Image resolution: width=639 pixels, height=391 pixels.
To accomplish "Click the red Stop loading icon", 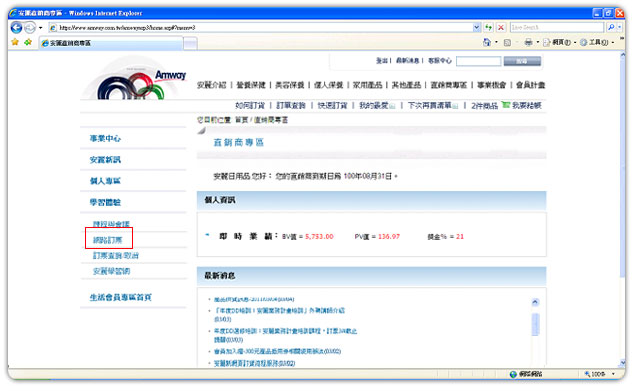I will pyautogui.click(x=501, y=27).
